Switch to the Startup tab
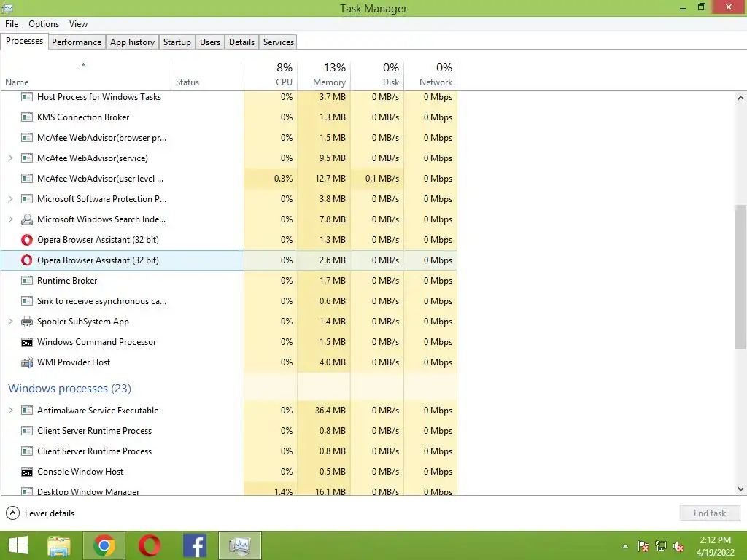Screen dimensions: 747x560 pos(177,42)
